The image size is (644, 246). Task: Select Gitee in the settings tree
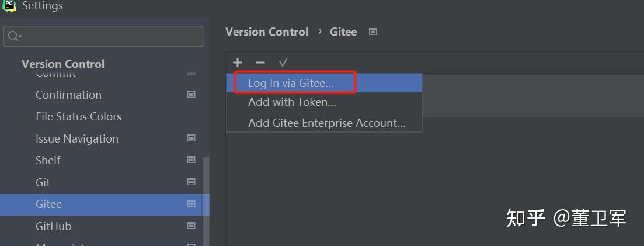[49, 204]
